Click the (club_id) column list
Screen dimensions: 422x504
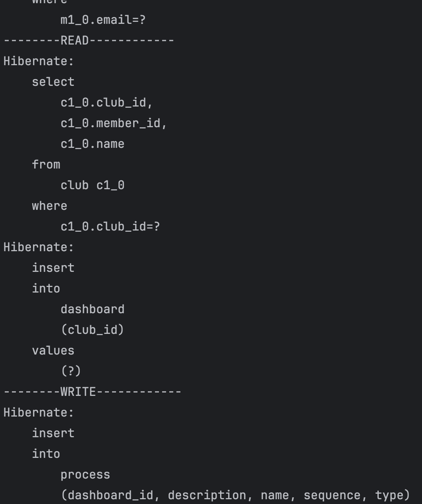92,330
